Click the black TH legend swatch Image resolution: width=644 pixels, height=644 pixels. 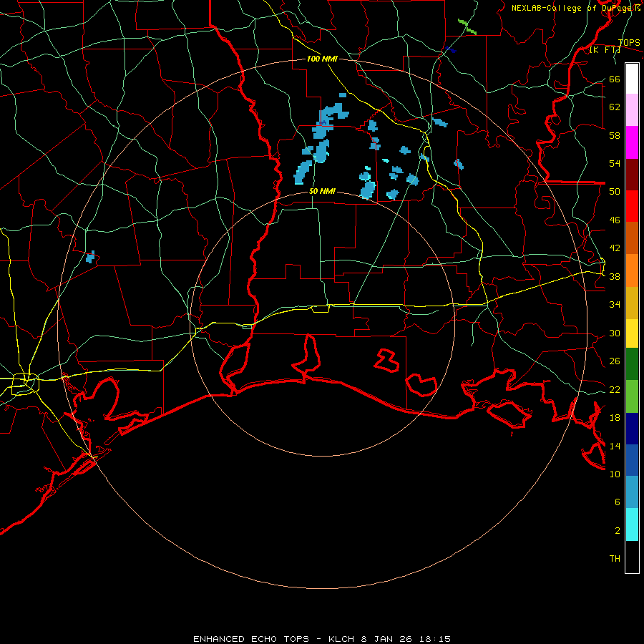632,557
